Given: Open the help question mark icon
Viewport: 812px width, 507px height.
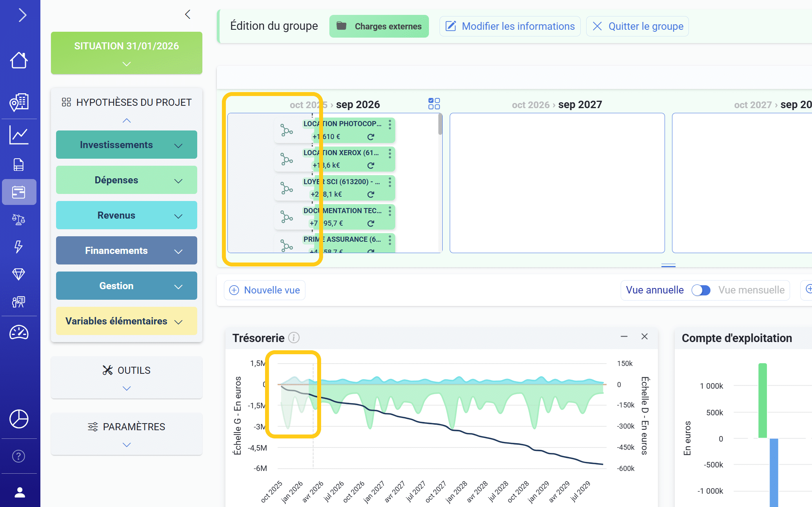Looking at the screenshot, I should click(19, 456).
